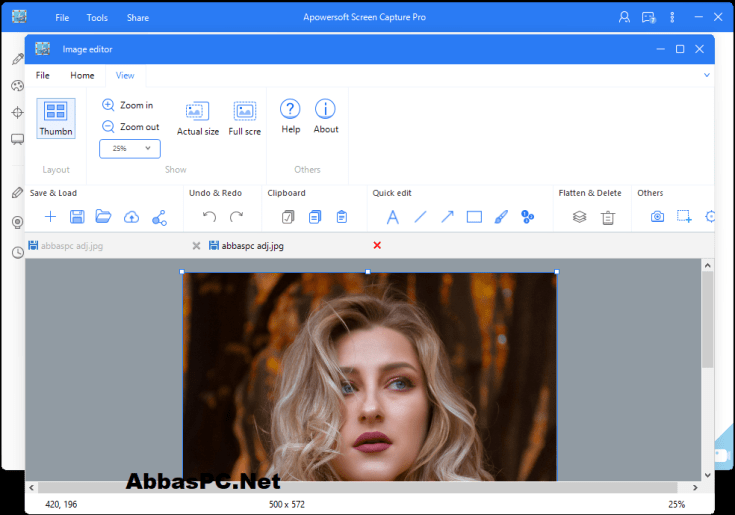This screenshot has height=515, width=735.
Task: Collapse ribbon using top-right chevron
Action: (707, 75)
